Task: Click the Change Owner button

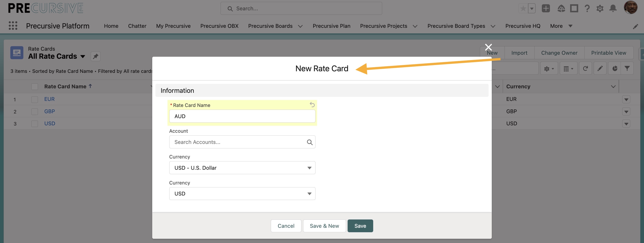Action: tap(559, 53)
